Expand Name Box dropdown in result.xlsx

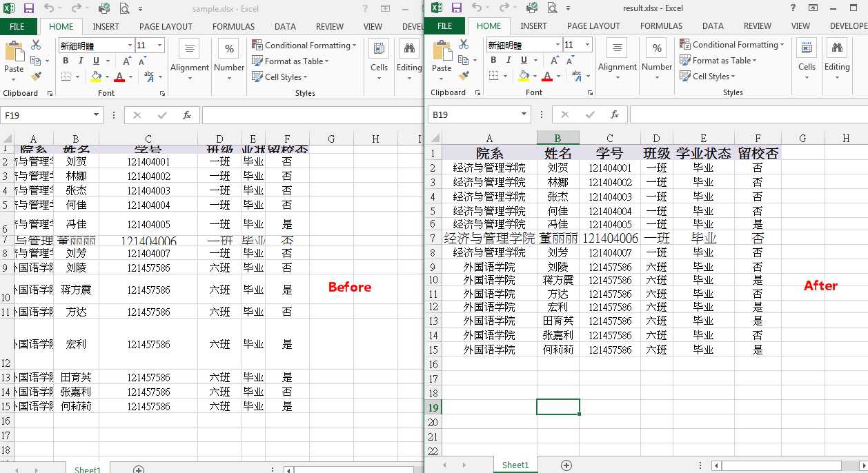[523, 114]
